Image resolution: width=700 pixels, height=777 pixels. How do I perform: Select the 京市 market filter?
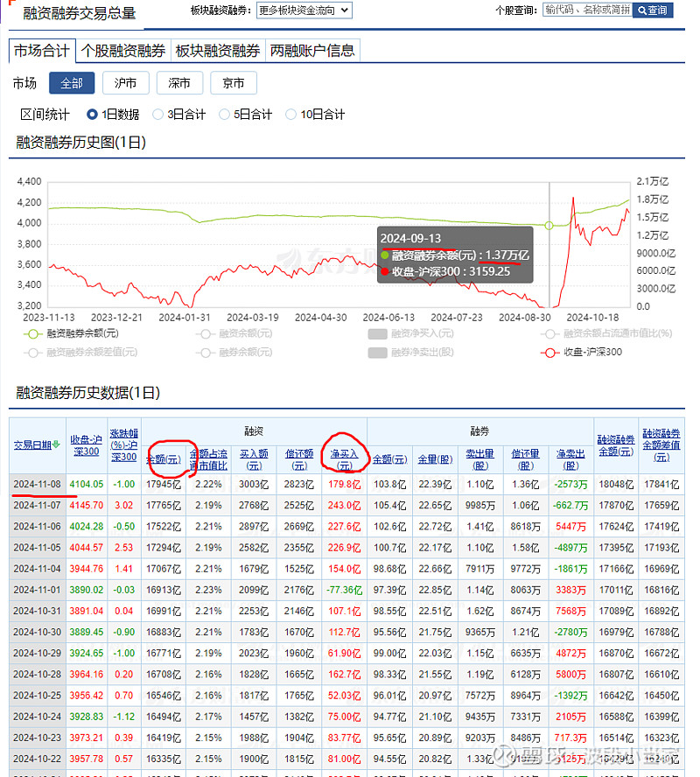pos(234,83)
